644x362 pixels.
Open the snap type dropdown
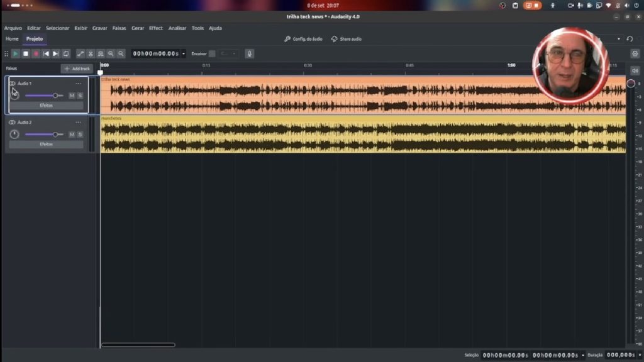click(x=228, y=54)
